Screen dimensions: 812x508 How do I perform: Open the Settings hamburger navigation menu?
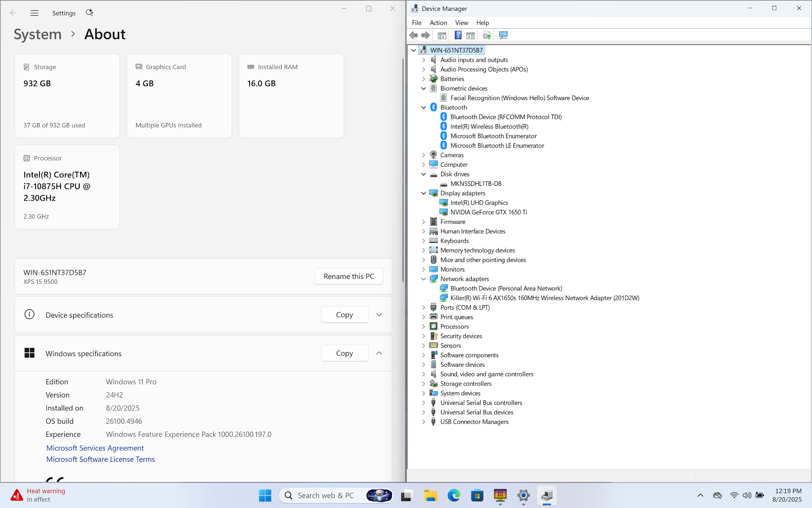[34, 13]
